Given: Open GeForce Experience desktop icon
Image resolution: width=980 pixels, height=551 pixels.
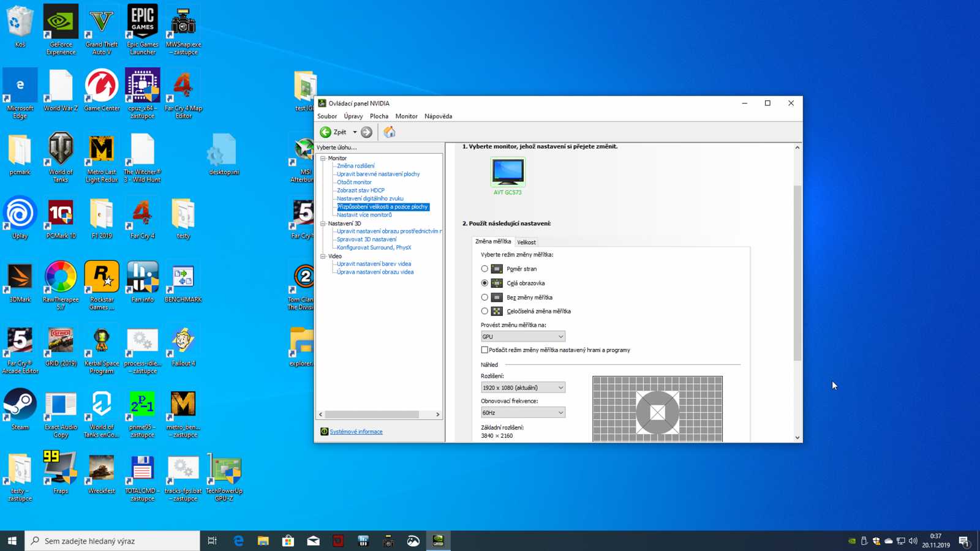Looking at the screenshot, I should tap(61, 29).
